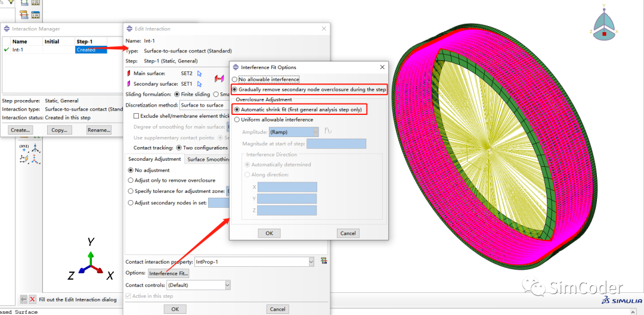
Task: Click Create... in Interaction Manager
Action: [x=19, y=130]
